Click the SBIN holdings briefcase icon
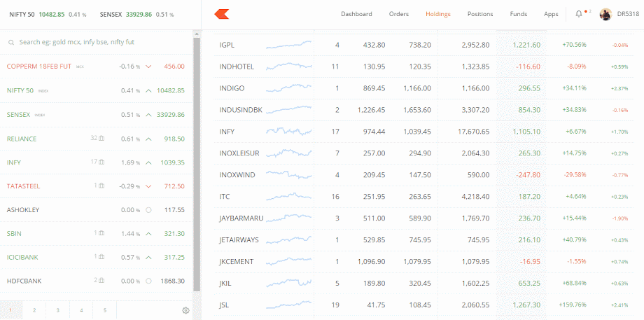 [101, 233]
